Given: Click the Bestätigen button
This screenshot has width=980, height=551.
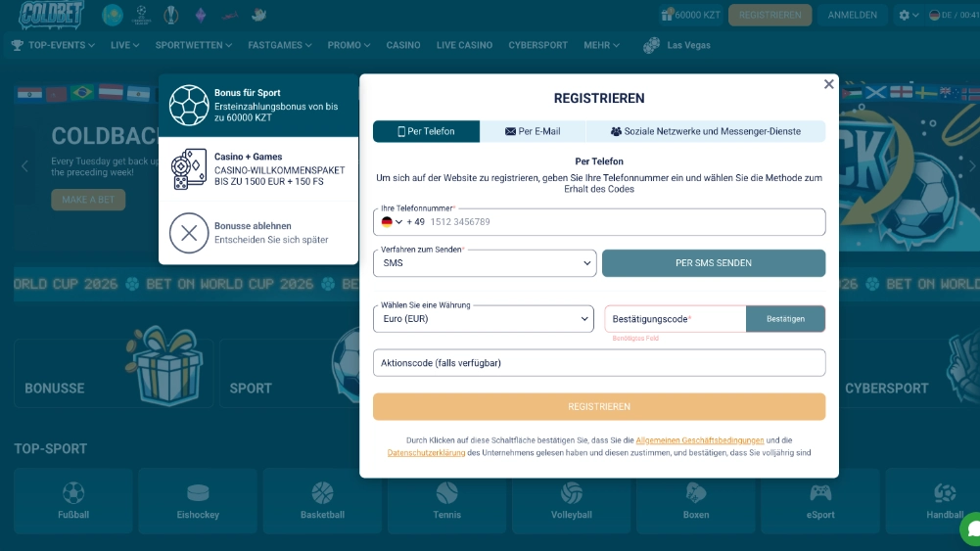Looking at the screenshot, I should pos(785,319).
